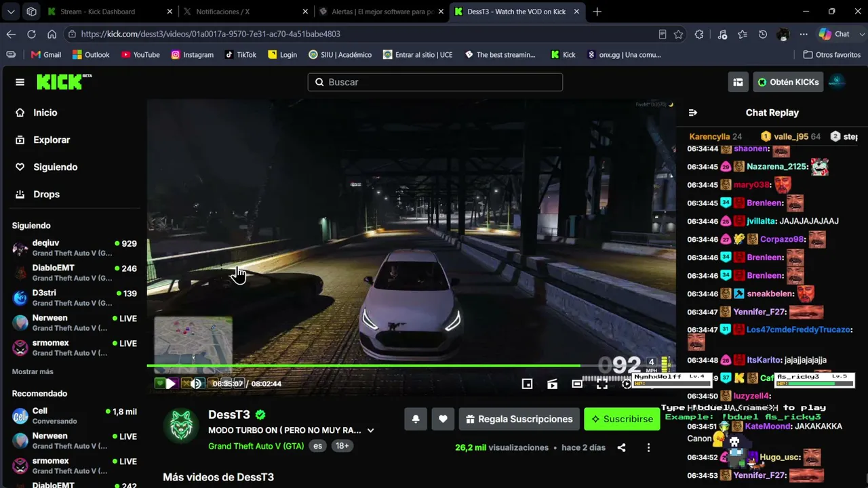Open browser media control icon
This screenshot has width=868, height=488.
pos(722,34)
